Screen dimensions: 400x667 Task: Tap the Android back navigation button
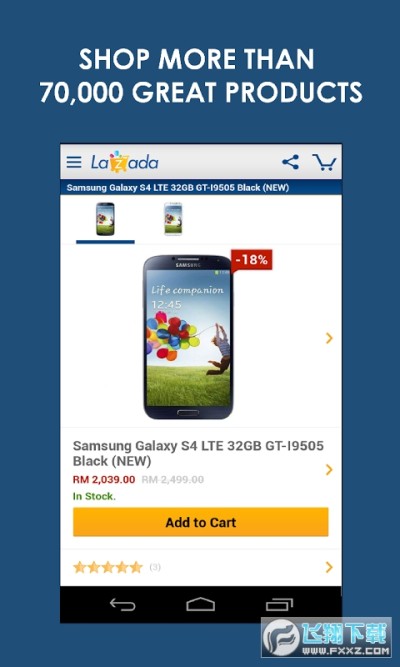123,604
